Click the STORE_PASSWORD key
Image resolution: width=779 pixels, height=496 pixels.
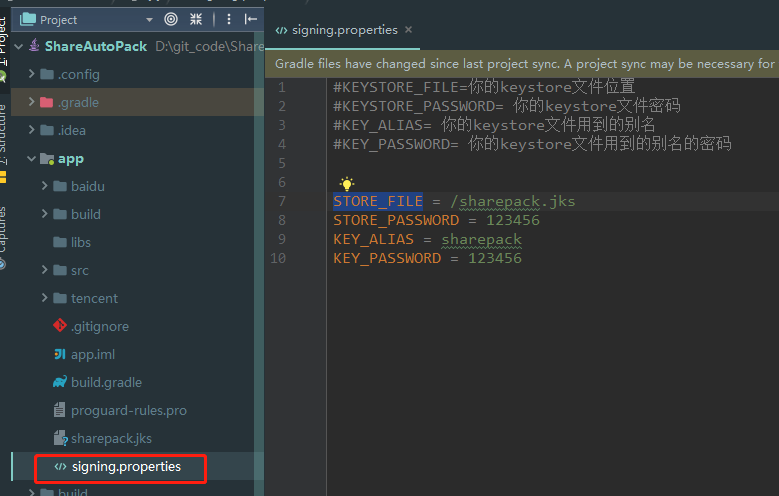(x=396, y=220)
